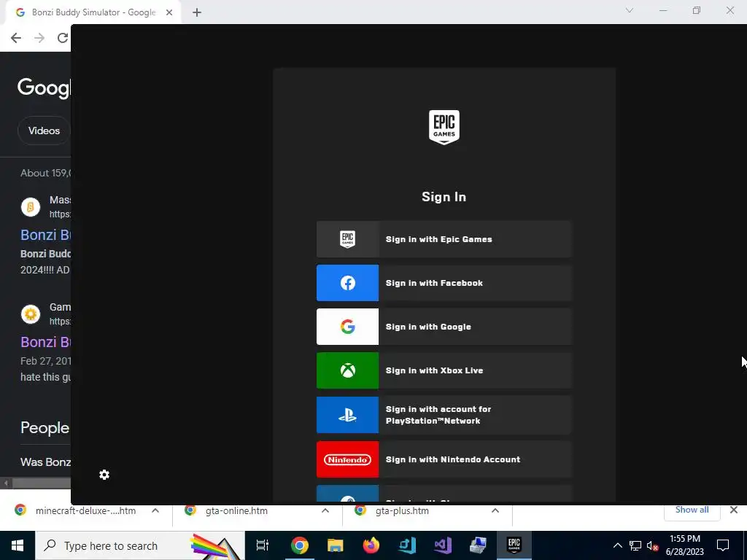Open the Windows notification center
Screen dimensions: 747x560
pos(723,545)
